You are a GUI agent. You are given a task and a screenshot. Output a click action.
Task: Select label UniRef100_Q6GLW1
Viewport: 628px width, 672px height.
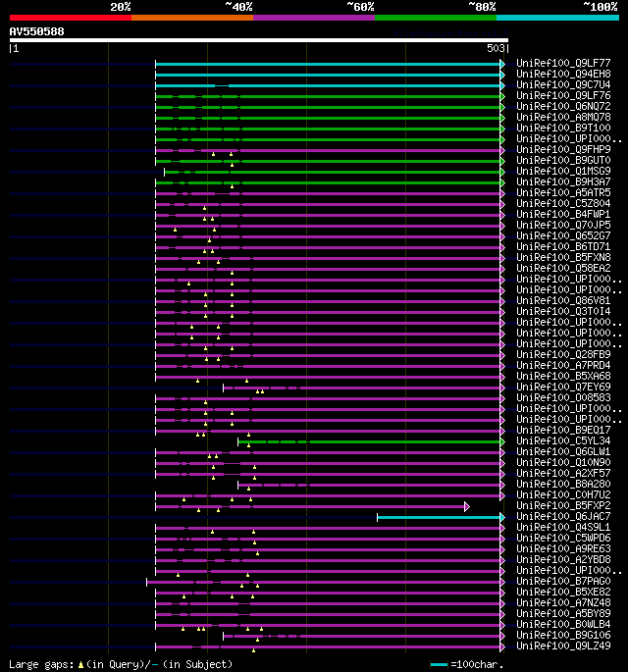563,451
